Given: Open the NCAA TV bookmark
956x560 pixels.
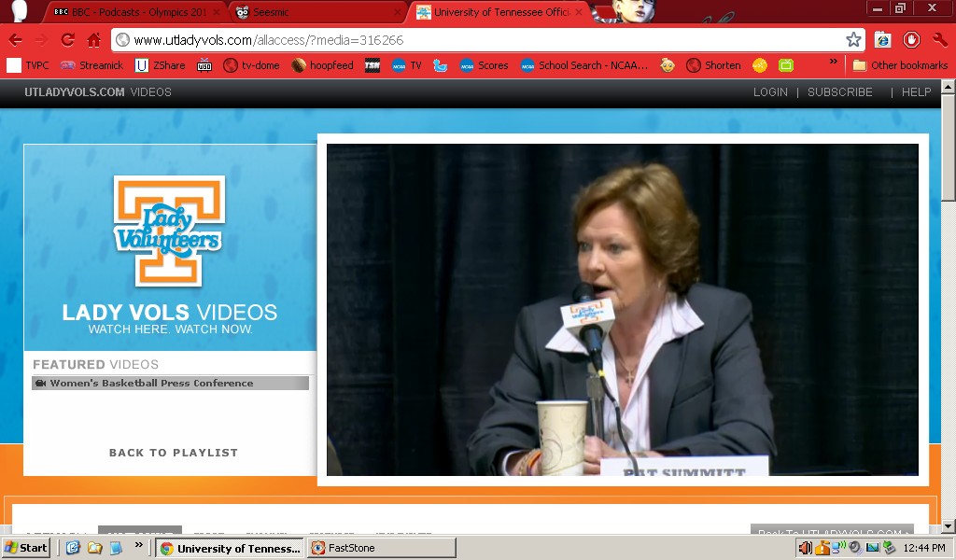Looking at the screenshot, I should (x=407, y=65).
